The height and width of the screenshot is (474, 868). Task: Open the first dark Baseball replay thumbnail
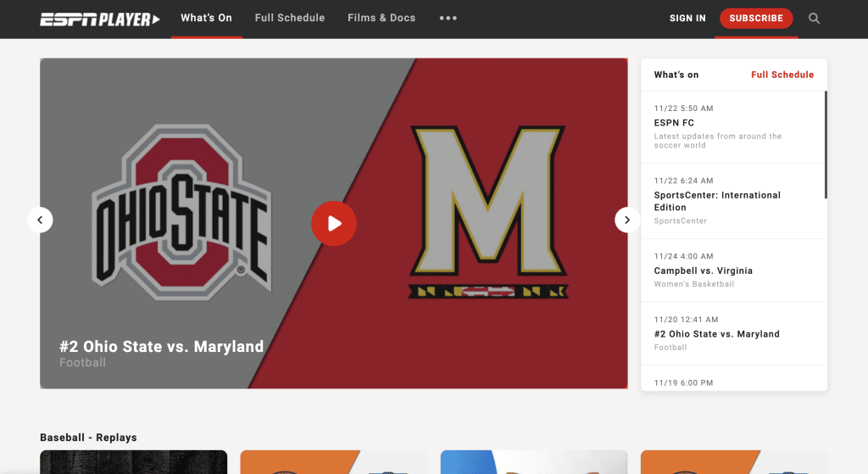point(133,462)
